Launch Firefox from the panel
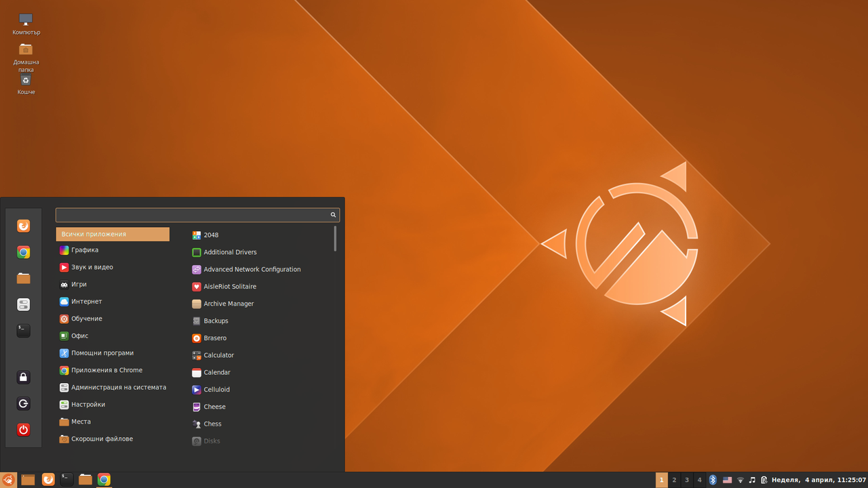This screenshot has width=868, height=488. point(48,480)
